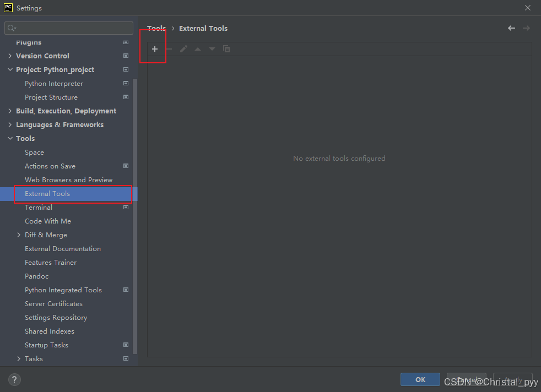Screen dimensions: 541x392
Task: Click the project-level icon beside Startup Tasks
Action: click(x=126, y=345)
